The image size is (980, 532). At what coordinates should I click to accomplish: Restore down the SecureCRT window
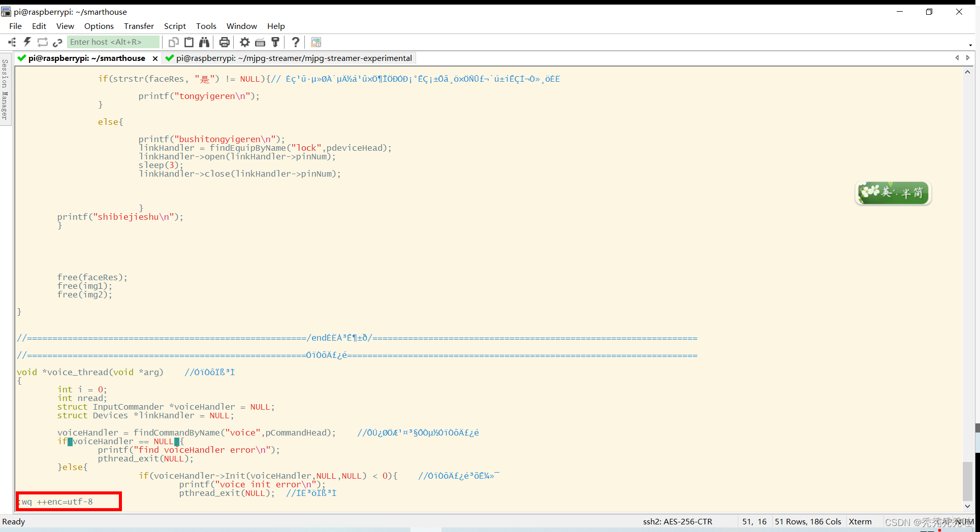929,12
